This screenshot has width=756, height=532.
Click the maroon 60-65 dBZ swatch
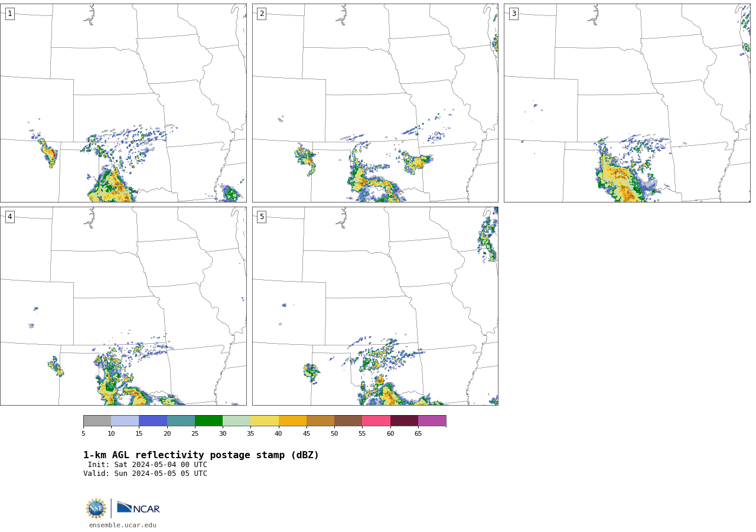404,421
